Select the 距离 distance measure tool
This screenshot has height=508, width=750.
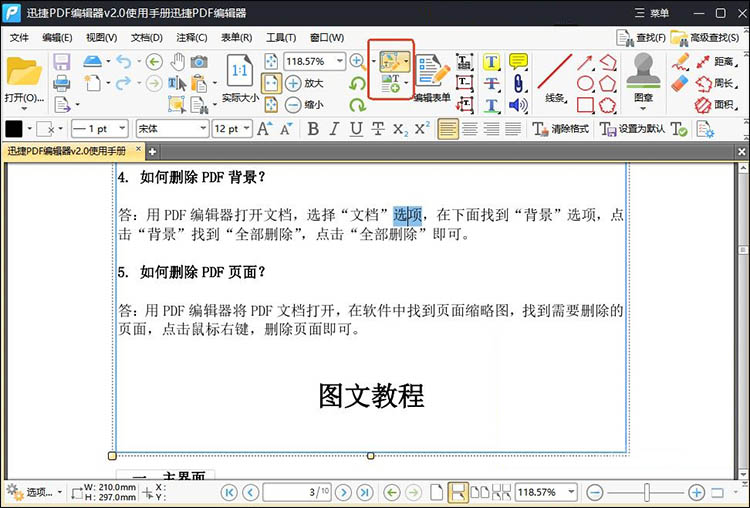point(715,62)
